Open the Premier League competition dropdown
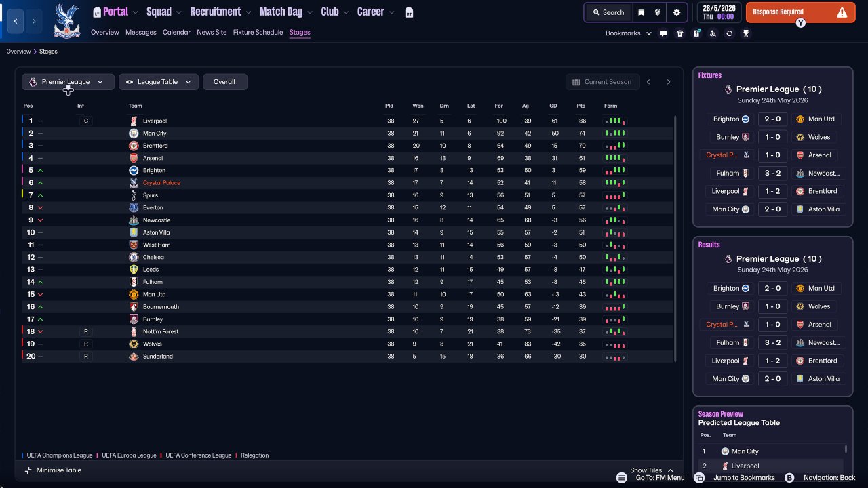 tap(68, 82)
